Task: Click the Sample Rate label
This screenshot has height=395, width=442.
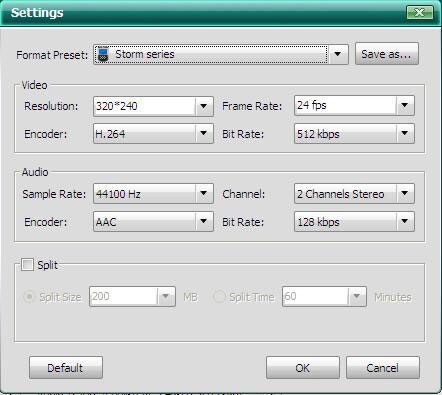Action: pyautogui.click(x=54, y=194)
